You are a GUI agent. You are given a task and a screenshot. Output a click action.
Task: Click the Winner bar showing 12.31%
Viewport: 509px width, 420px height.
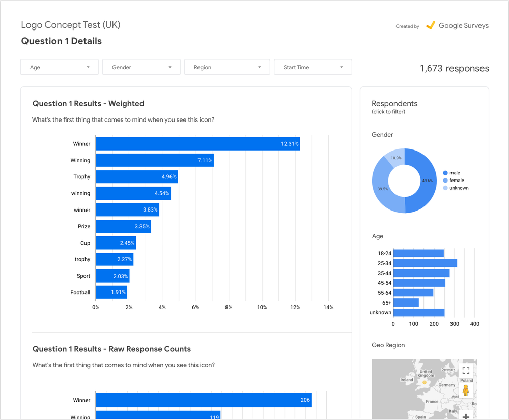[x=197, y=144]
